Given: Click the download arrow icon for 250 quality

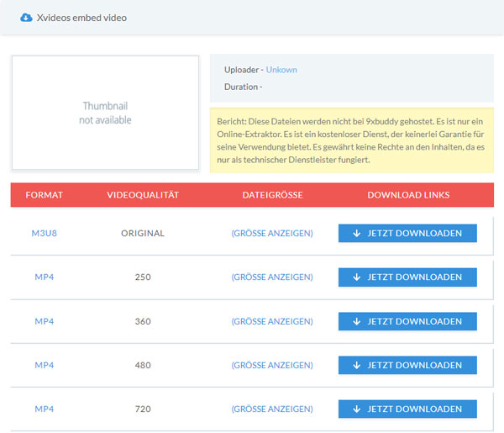Looking at the screenshot, I should (x=357, y=277).
